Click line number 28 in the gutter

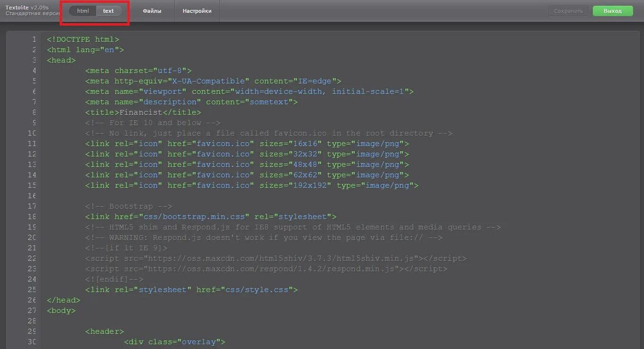(x=32, y=321)
